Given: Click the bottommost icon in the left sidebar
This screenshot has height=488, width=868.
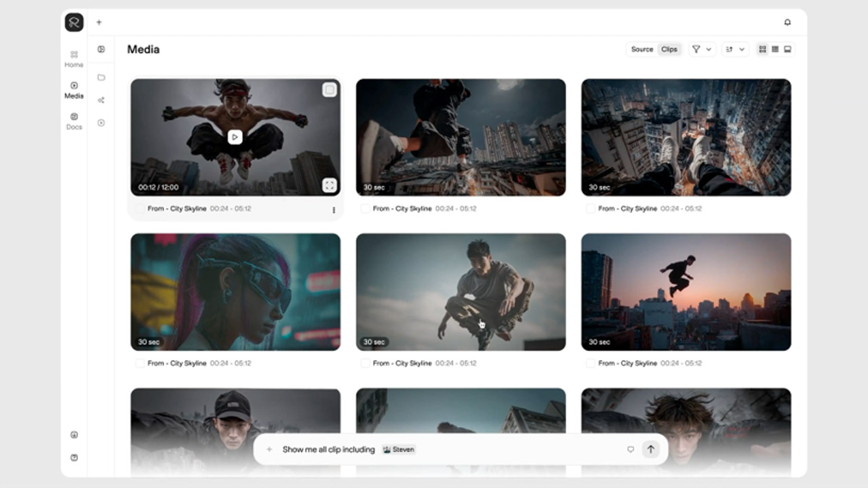Looking at the screenshot, I should [x=74, y=457].
